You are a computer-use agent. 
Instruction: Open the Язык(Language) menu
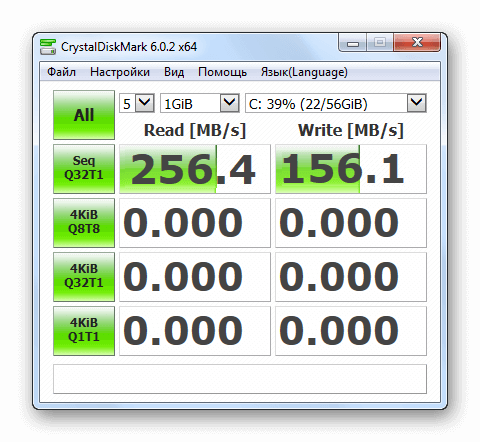coord(304,72)
